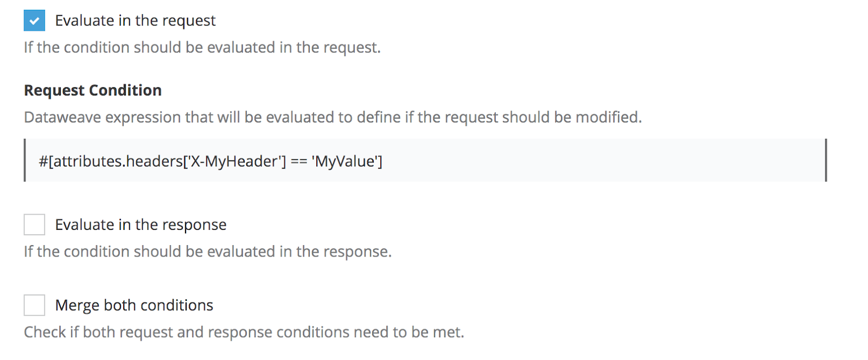Click the Dataweave expression description text
Screen dimensions: 868x360
coord(332,117)
